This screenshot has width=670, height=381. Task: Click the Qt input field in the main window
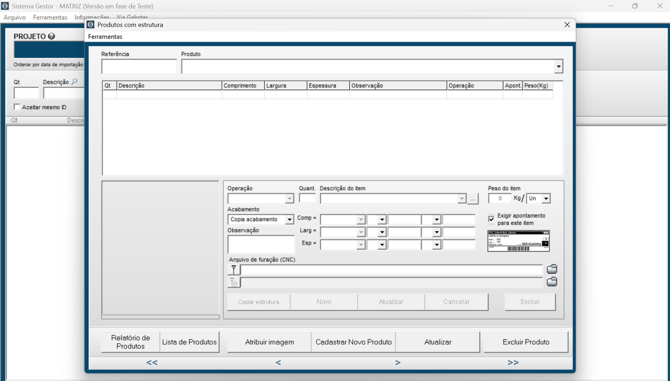tap(26, 93)
